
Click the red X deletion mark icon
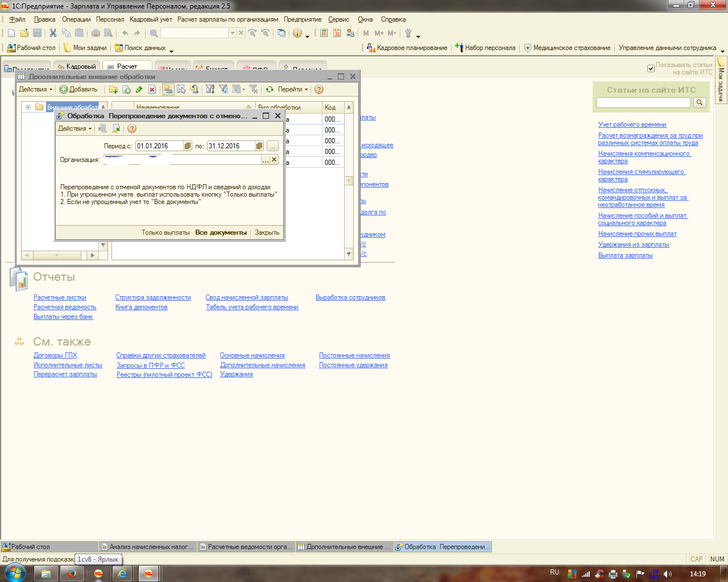(152, 89)
